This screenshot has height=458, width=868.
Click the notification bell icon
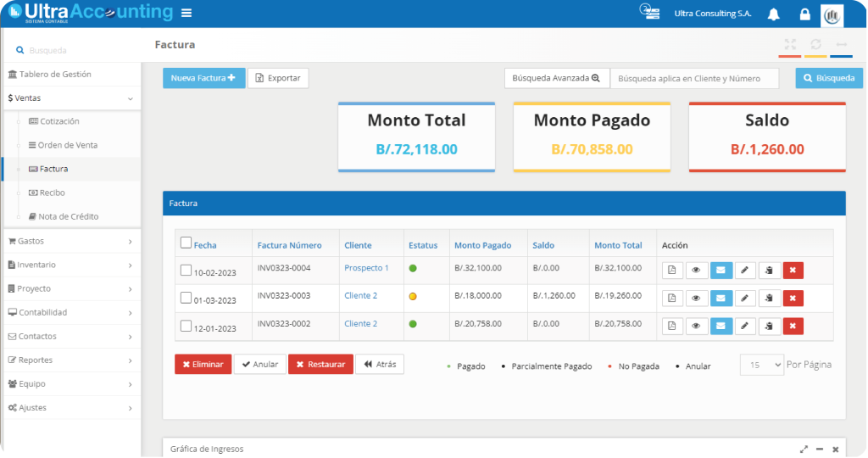[x=773, y=14]
